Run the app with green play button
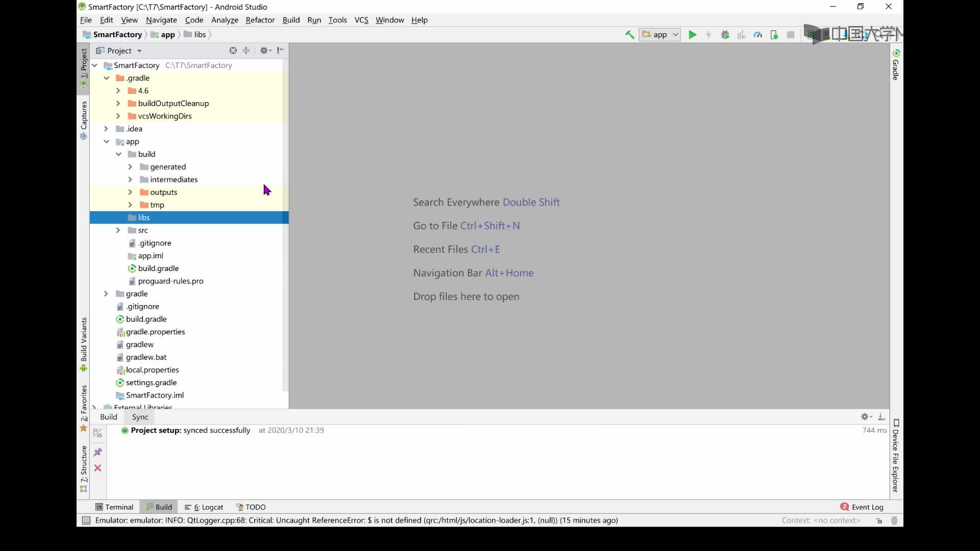This screenshot has height=551, width=980. [692, 35]
